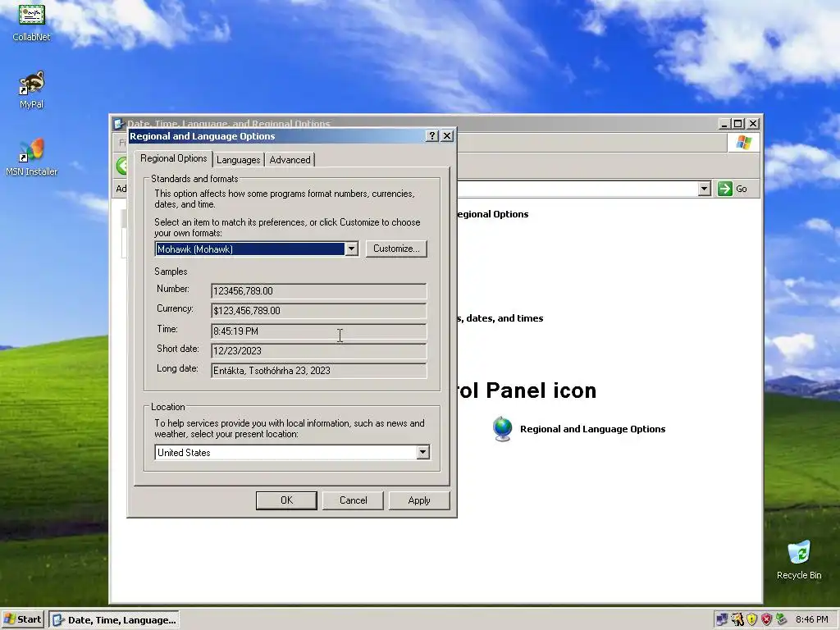
Task: Switch to the Languages tab
Action: [239, 160]
